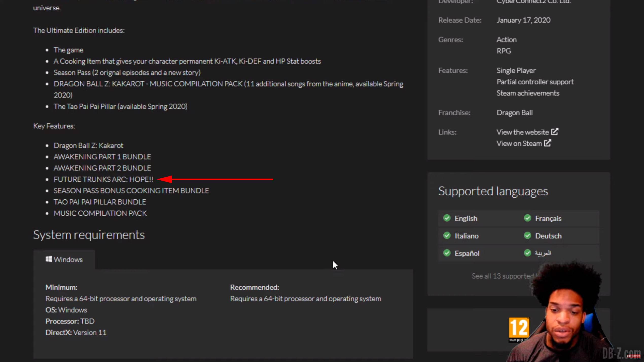Click the external link icon beside View on Steam
644x362 pixels.
coord(548,143)
